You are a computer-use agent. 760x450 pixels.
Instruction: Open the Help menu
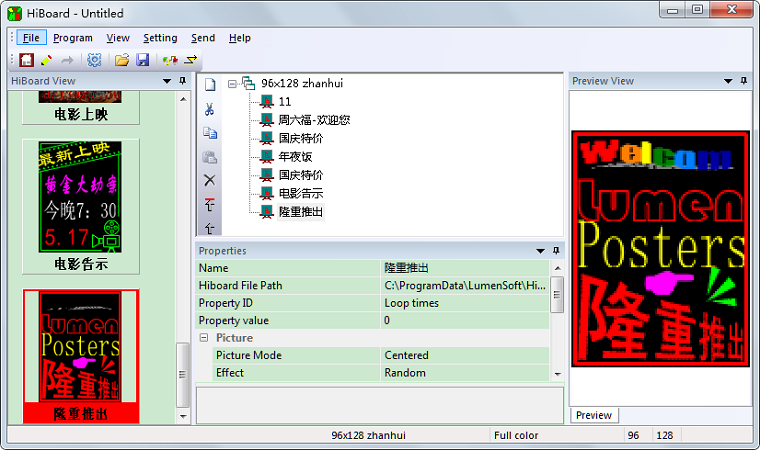coord(240,38)
